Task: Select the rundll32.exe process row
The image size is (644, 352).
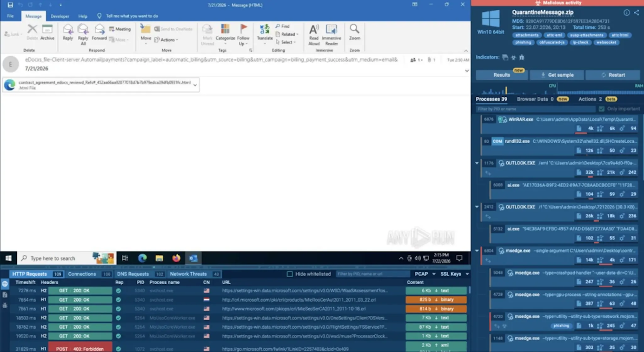Action: [x=560, y=145]
